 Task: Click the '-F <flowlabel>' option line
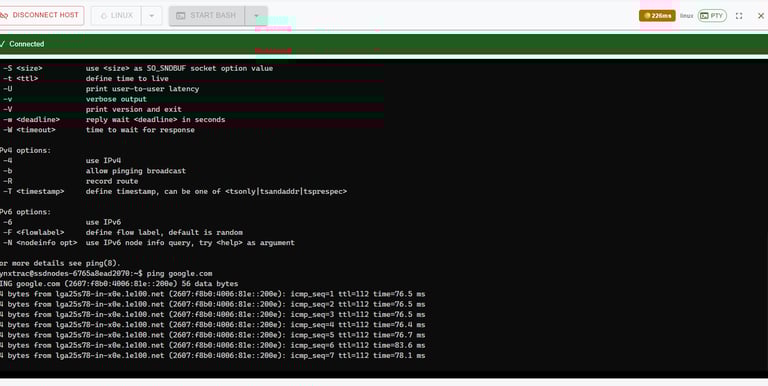(122, 232)
